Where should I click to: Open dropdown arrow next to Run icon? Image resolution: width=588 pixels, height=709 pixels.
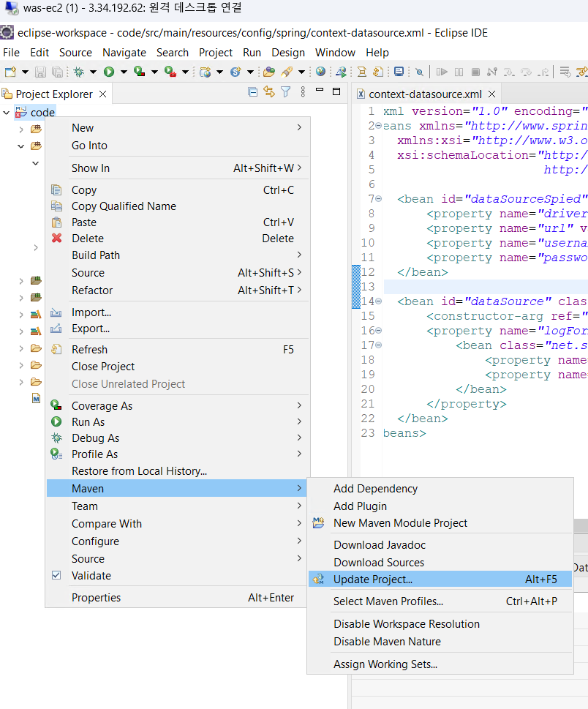pos(124,72)
